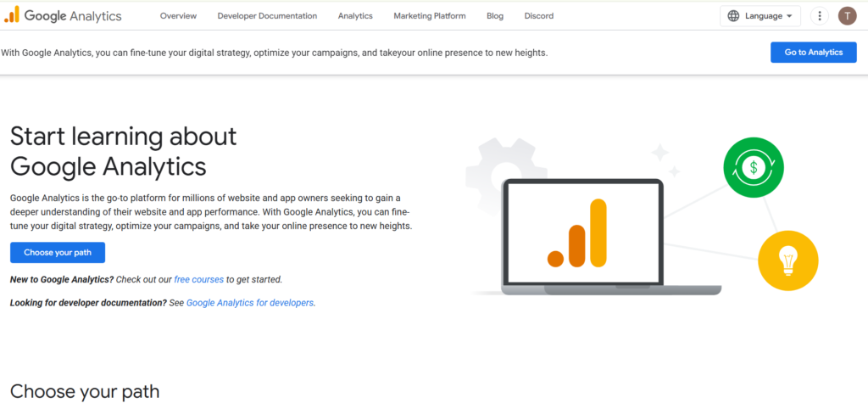
Task: Click the blue Choose your path button
Action: click(58, 253)
